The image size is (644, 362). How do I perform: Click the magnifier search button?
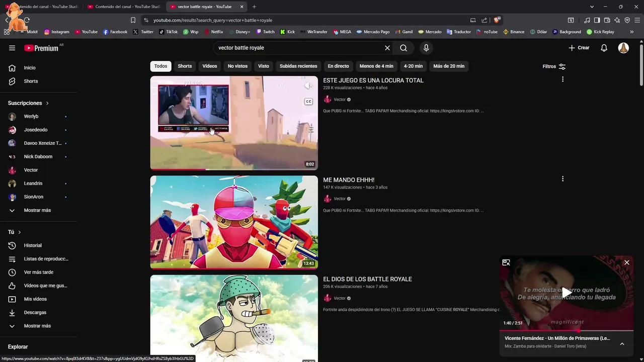click(404, 48)
